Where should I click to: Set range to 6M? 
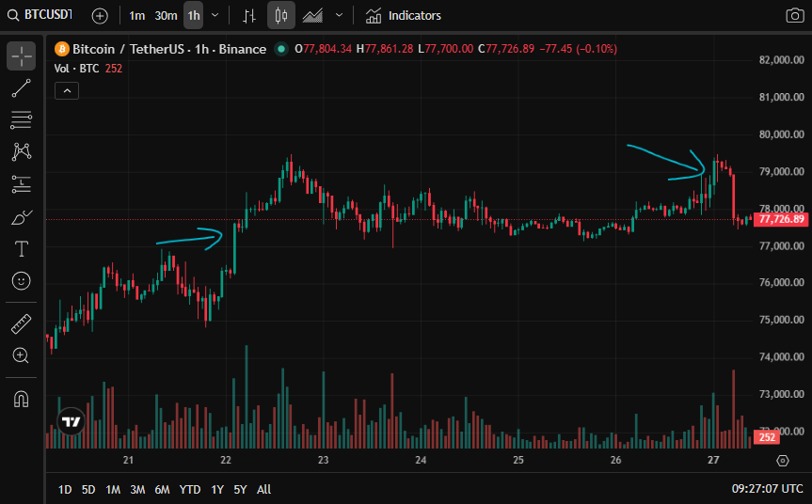pos(162,490)
